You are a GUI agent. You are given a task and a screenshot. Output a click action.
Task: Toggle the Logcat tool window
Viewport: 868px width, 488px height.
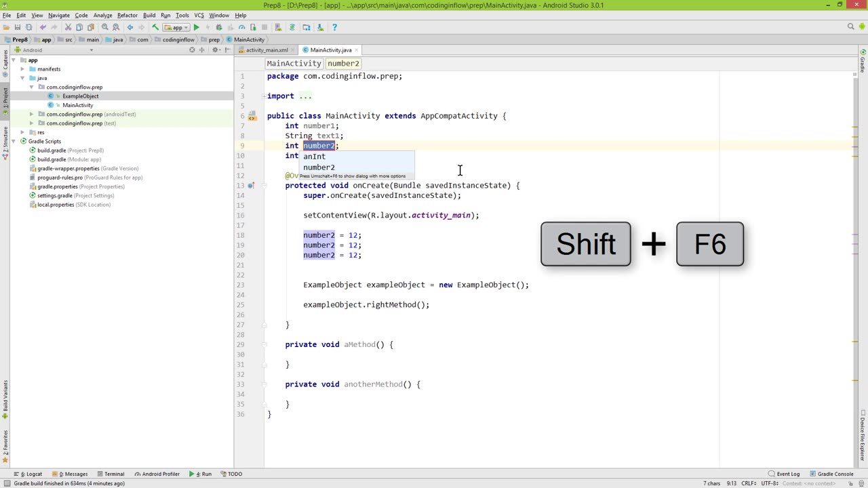pyautogui.click(x=28, y=474)
